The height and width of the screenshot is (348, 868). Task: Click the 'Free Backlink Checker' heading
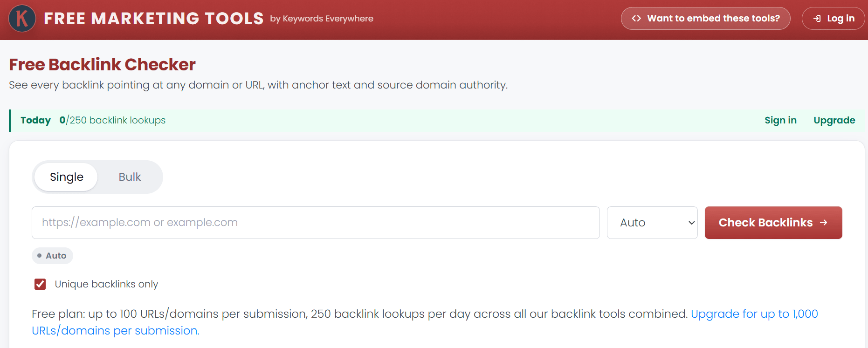(x=102, y=65)
